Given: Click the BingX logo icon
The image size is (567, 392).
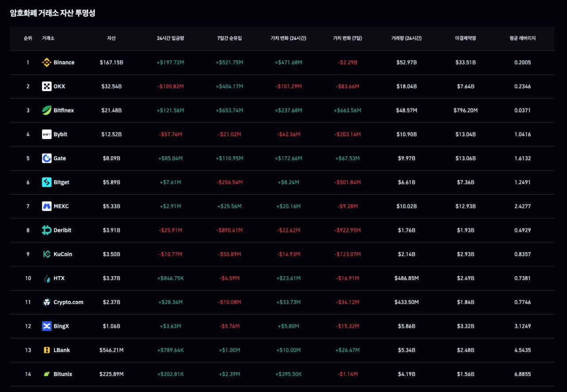Looking at the screenshot, I should (x=47, y=326).
